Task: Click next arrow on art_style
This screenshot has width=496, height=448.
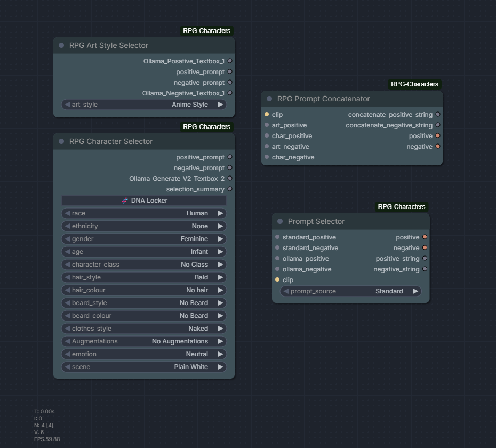Action: pyautogui.click(x=221, y=105)
